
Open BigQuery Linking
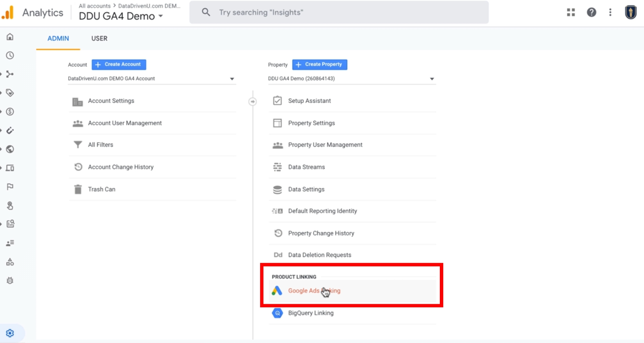pos(352,313)
